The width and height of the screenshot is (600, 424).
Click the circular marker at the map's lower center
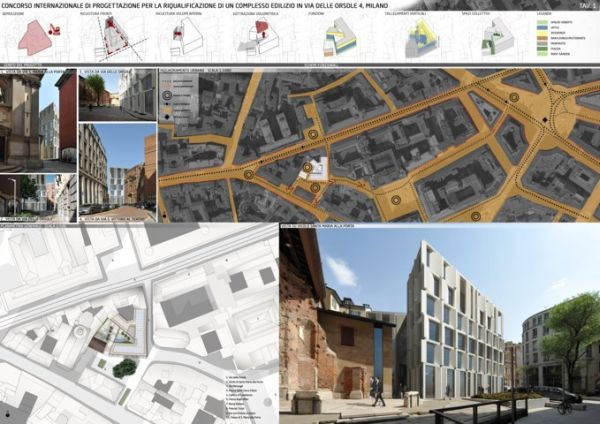pyautogui.click(x=396, y=200)
